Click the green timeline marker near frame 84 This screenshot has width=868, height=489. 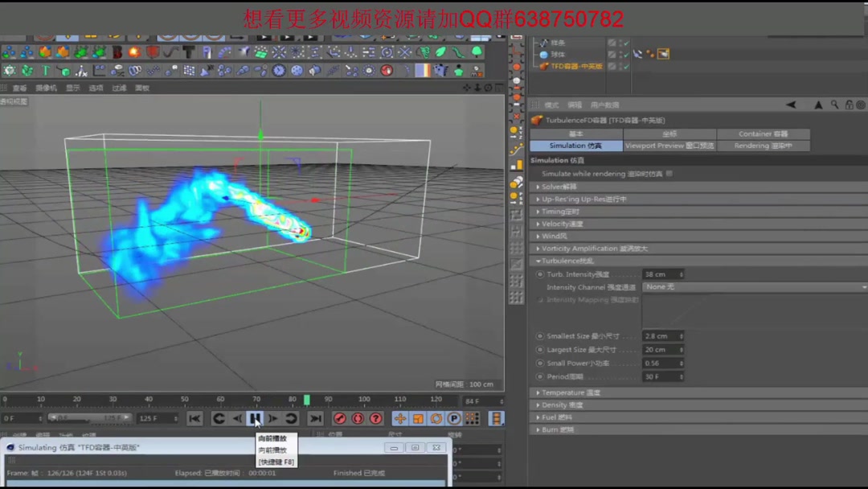[x=308, y=398]
